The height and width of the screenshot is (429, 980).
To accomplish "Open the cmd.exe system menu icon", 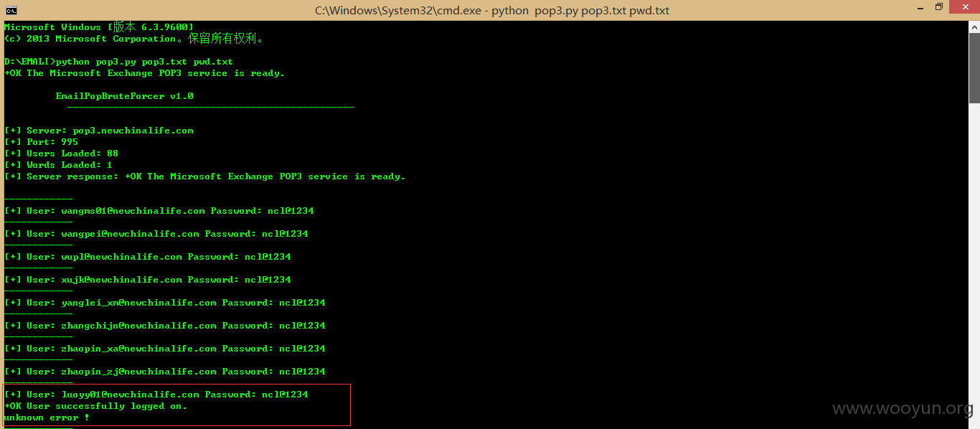I will 11,10.
